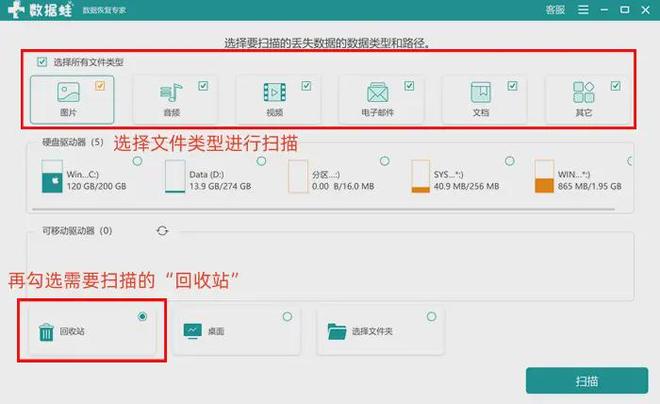This screenshot has width=660, height=404.
Task: Uncheck the 音频 file type checkbox
Action: 203,86
